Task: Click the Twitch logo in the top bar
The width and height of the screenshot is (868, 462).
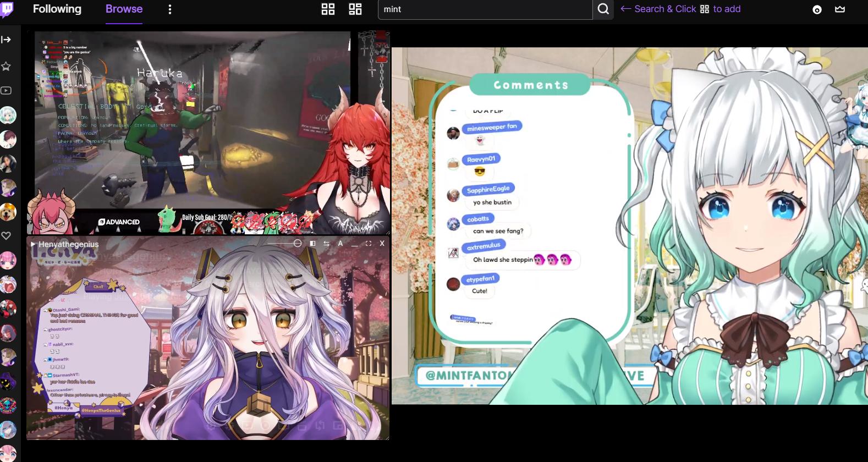Action: click(x=7, y=9)
